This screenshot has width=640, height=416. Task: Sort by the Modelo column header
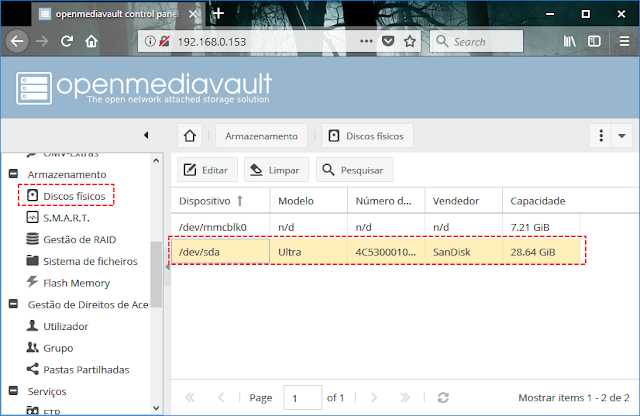[x=309, y=200]
